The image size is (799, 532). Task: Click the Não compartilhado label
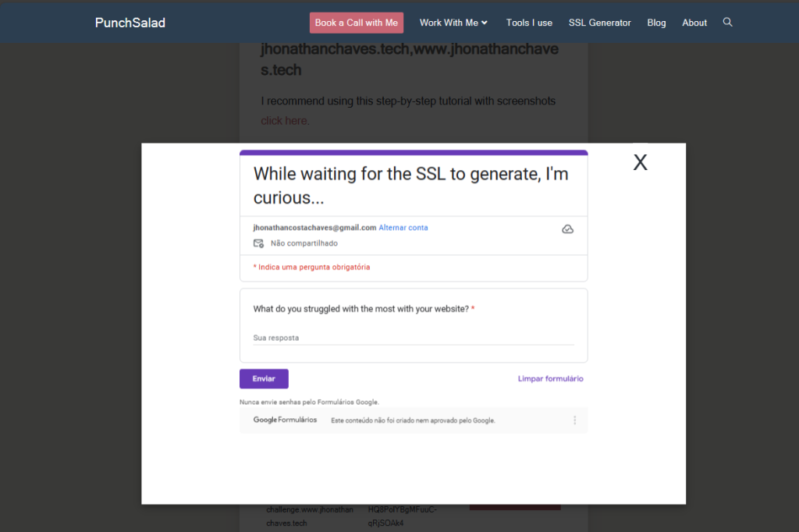(x=304, y=243)
